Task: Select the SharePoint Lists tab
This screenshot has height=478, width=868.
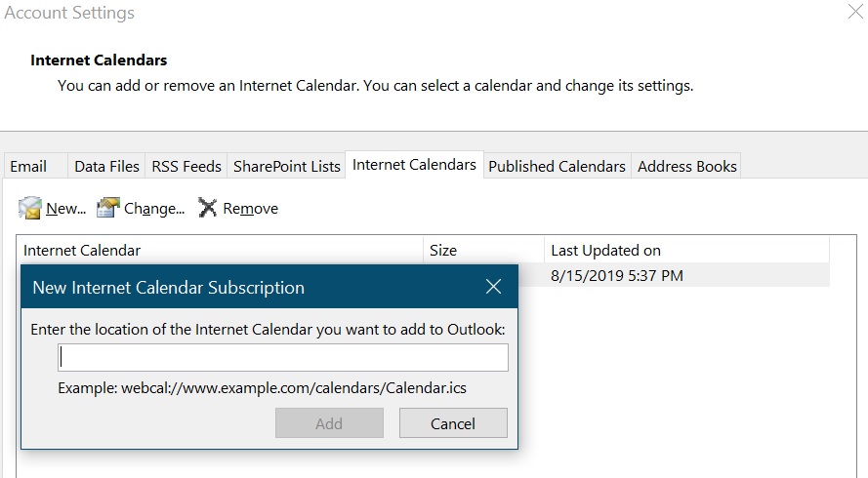Action: pyautogui.click(x=287, y=166)
